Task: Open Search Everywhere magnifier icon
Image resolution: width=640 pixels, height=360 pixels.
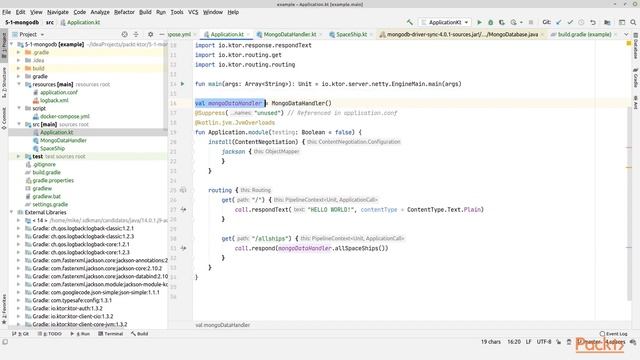Action: [633, 22]
